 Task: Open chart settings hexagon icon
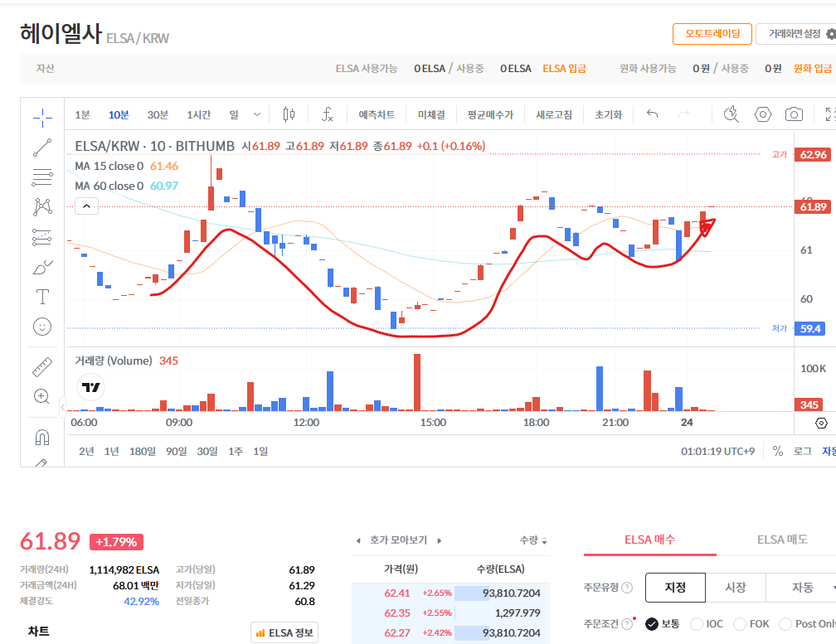763,114
